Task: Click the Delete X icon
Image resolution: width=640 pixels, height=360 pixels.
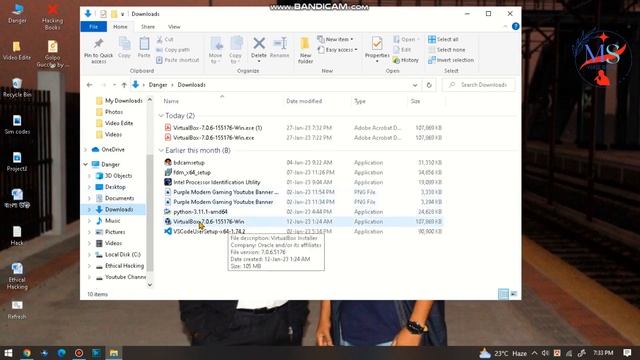Action: (x=259, y=43)
